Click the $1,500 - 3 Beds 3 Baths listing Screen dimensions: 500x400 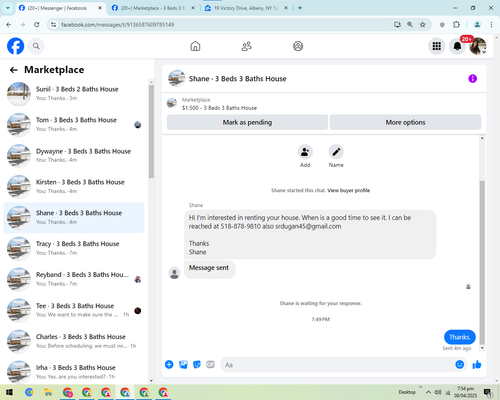(x=219, y=108)
